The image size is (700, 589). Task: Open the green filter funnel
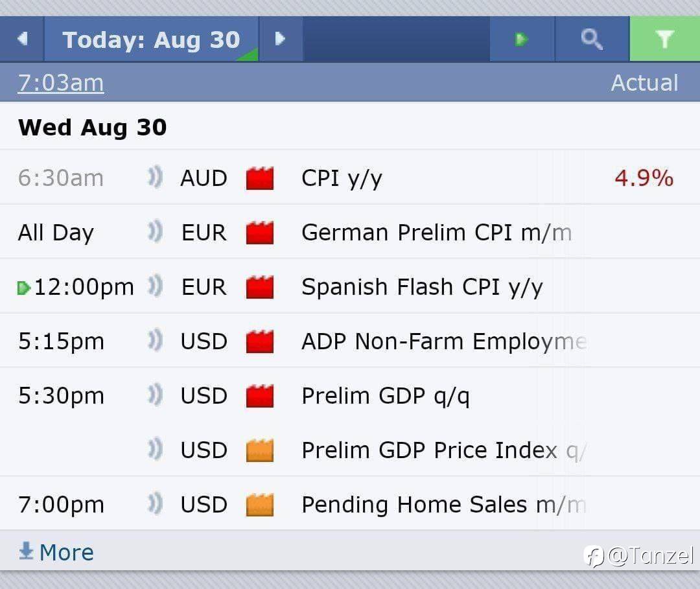click(665, 39)
